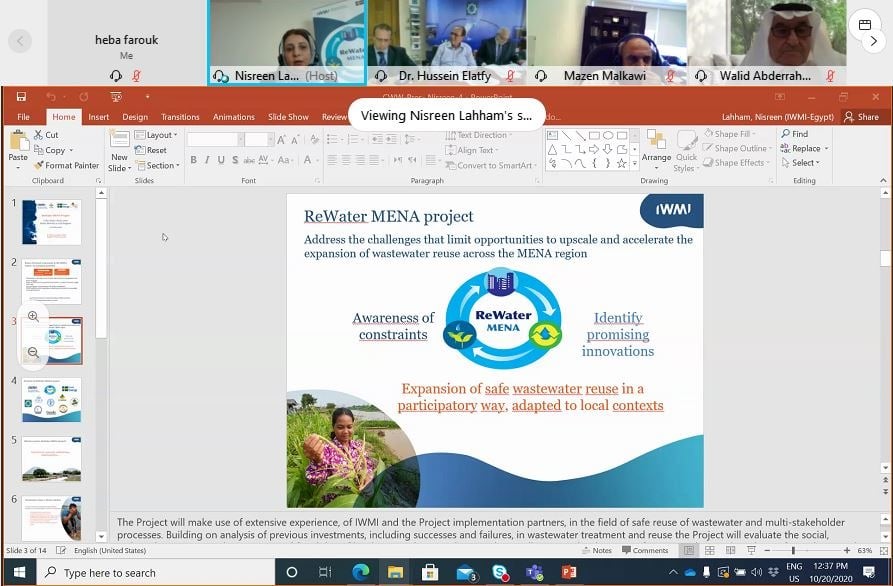Open the Select dropdown in Editing
Viewport: 893px width, 586px height.
(x=800, y=163)
